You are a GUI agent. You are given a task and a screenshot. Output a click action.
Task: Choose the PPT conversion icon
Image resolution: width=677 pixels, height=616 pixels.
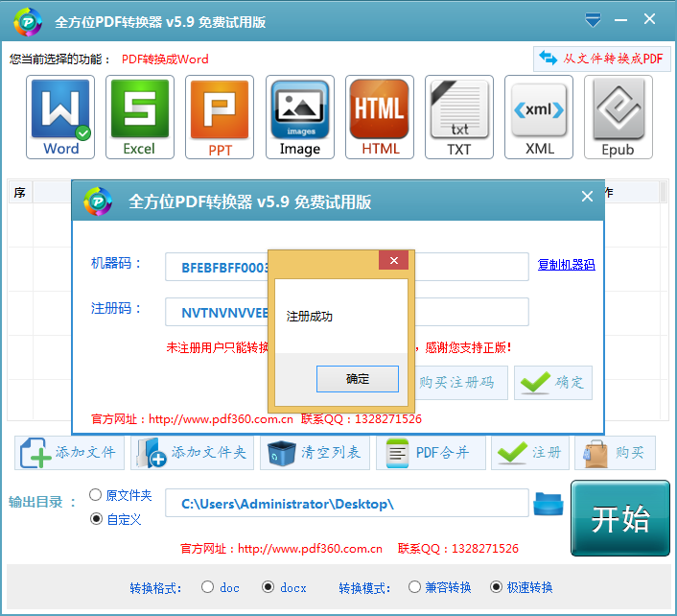[220, 117]
